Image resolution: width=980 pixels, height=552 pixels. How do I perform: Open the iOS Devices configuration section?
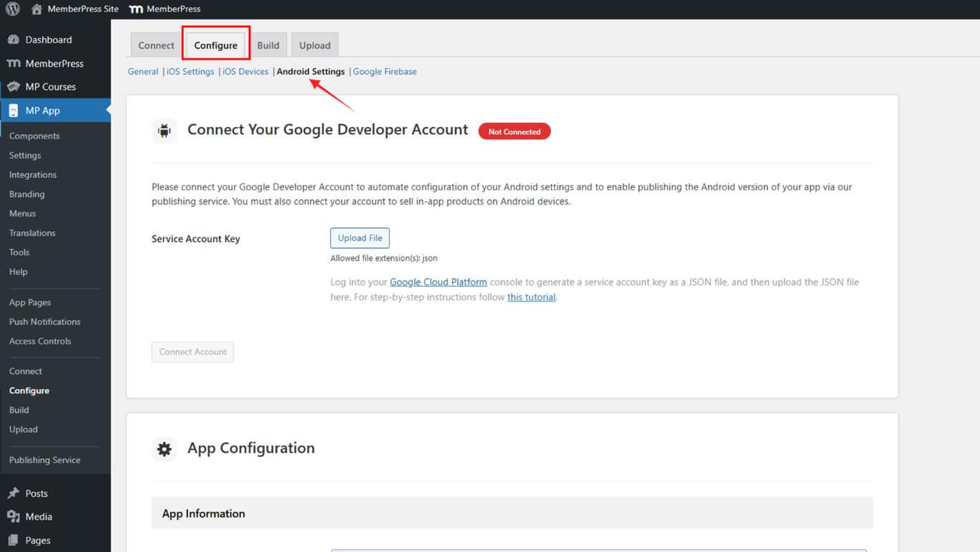244,71
